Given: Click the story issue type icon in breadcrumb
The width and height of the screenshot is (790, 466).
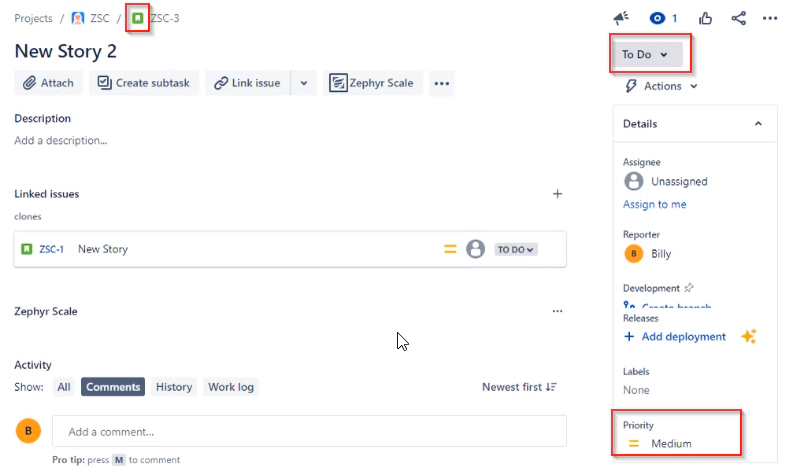Looking at the screenshot, I should [x=138, y=18].
